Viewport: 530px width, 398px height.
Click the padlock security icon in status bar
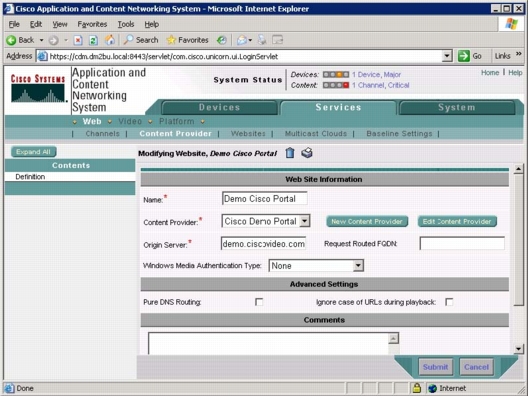point(416,388)
